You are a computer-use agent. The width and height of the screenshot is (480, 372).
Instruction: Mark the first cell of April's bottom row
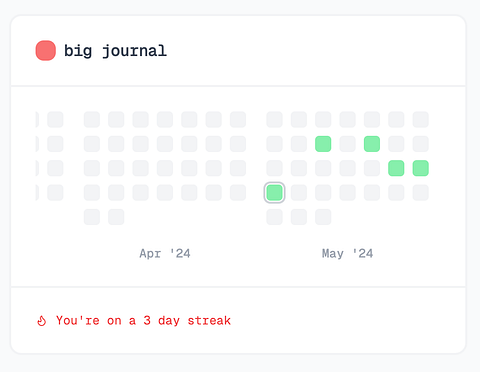click(92, 217)
